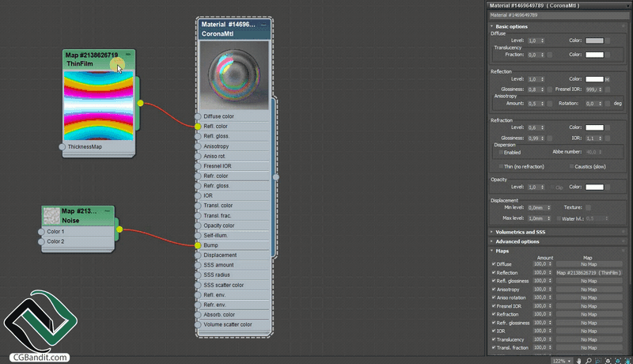This screenshot has height=364, width=633.
Task: Select the Zoom Region tool
Action: pos(598,361)
